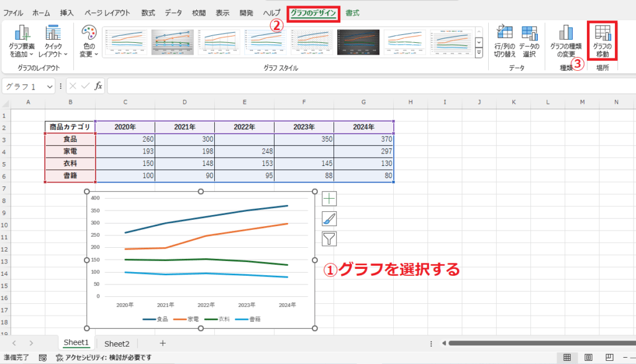Open Quick Layout (クイックレイアウト) gallery

(53, 41)
